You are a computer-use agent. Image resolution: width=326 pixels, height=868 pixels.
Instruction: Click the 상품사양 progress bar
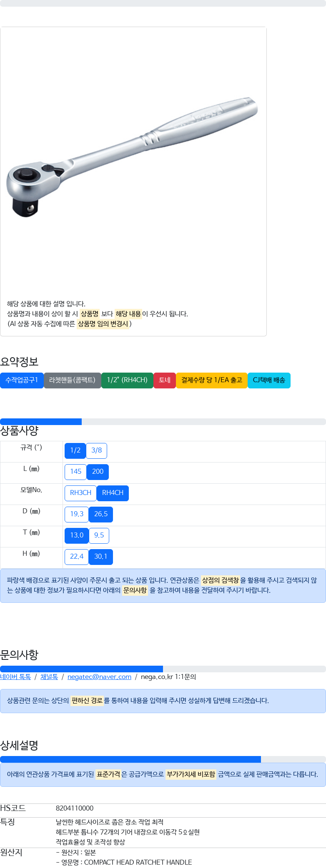pos(163,422)
